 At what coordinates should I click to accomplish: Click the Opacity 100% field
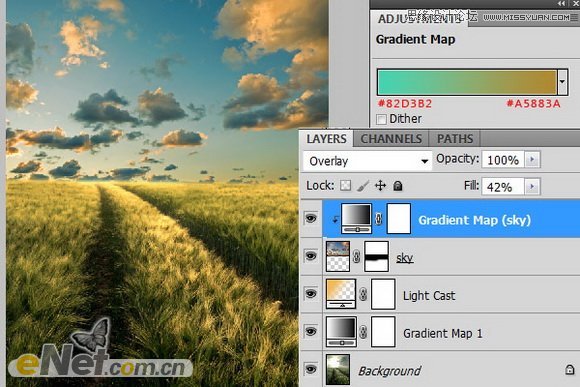point(503,160)
